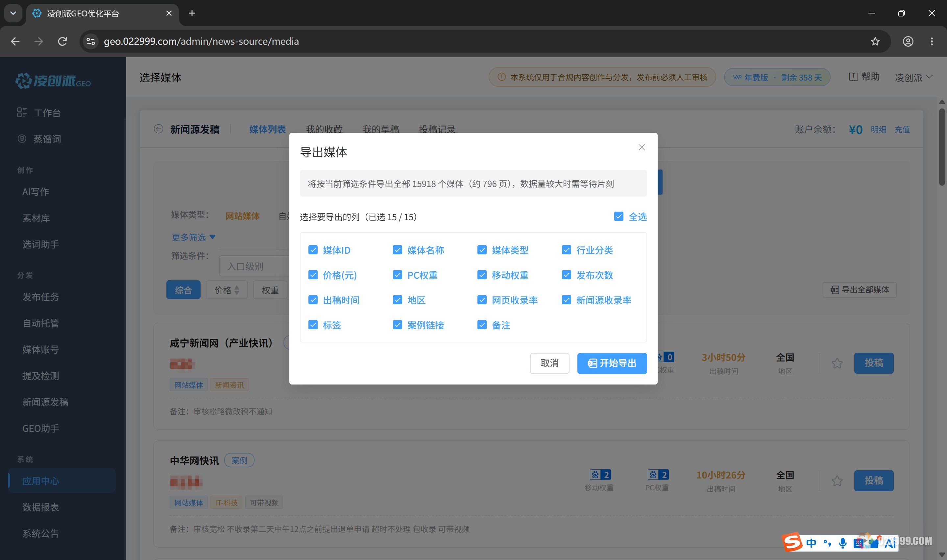Favorite 咸宁新闻网 with star icon
The image size is (947, 560).
point(837,363)
